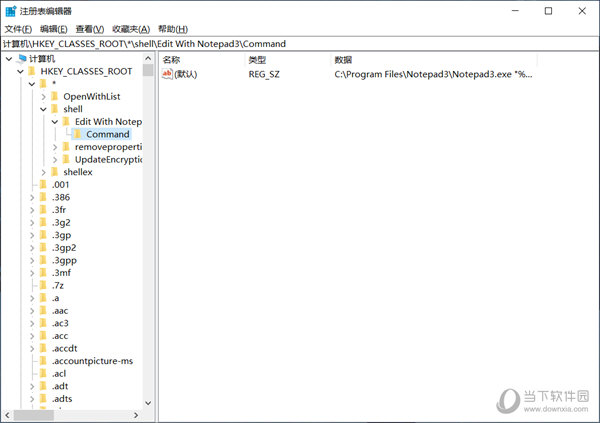Select the .3mf key

(x=62, y=273)
